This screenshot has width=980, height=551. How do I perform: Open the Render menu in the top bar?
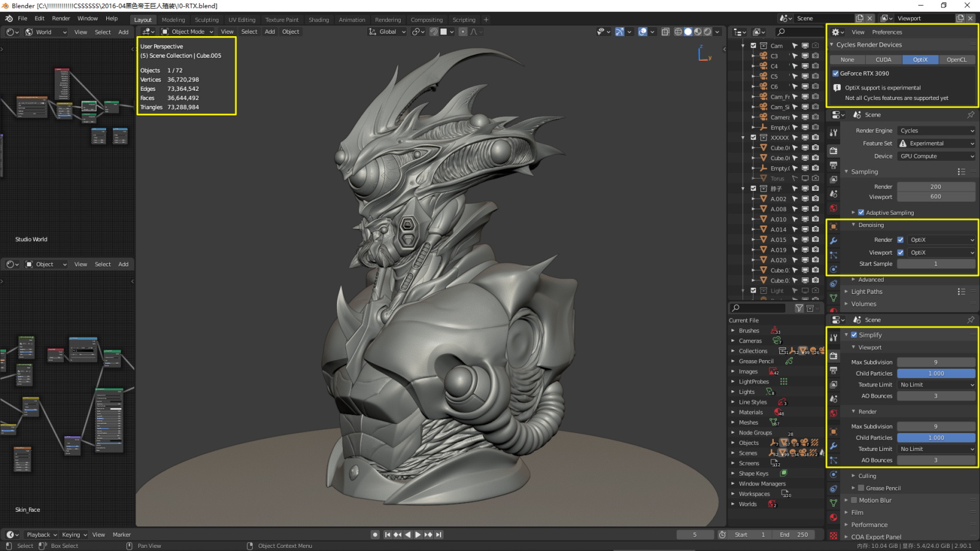(61, 18)
